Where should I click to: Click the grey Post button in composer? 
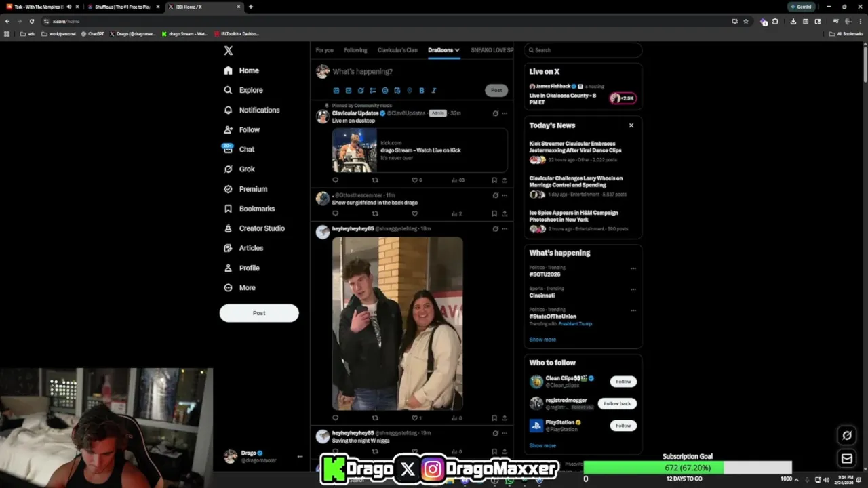pyautogui.click(x=496, y=90)
